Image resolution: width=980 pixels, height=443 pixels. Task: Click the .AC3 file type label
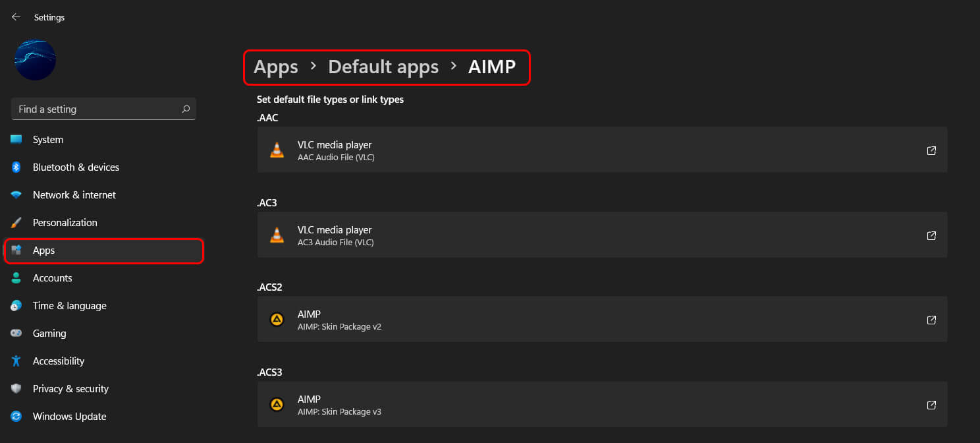click(x=267, y=203)
